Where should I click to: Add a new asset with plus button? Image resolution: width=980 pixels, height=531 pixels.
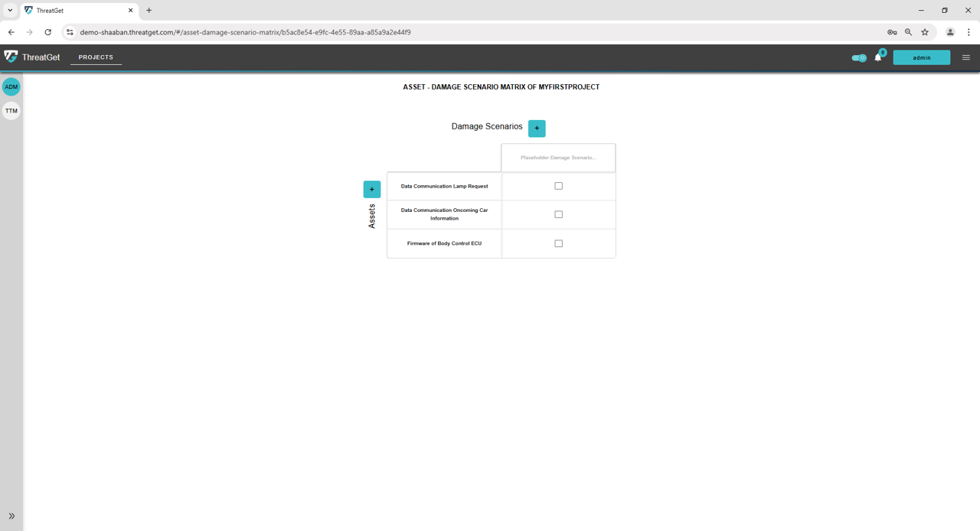[371, 189]
